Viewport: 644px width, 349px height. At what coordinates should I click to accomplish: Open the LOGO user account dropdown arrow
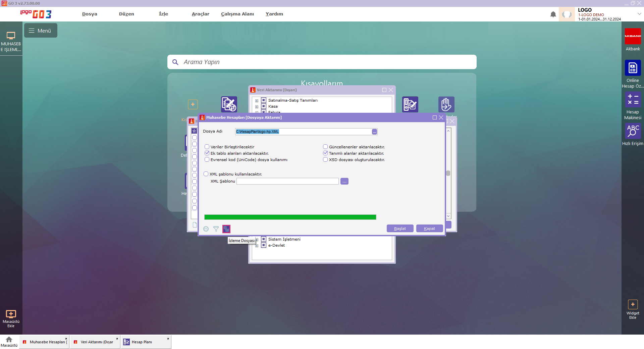pyautogui.click(x=639, y=14)
